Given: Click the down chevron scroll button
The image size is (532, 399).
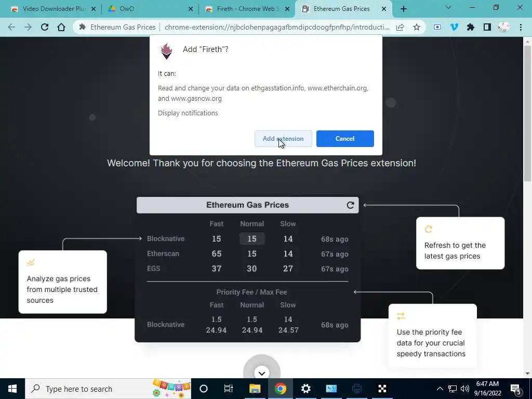Looking at the screenshot, I should click(262, 373).
